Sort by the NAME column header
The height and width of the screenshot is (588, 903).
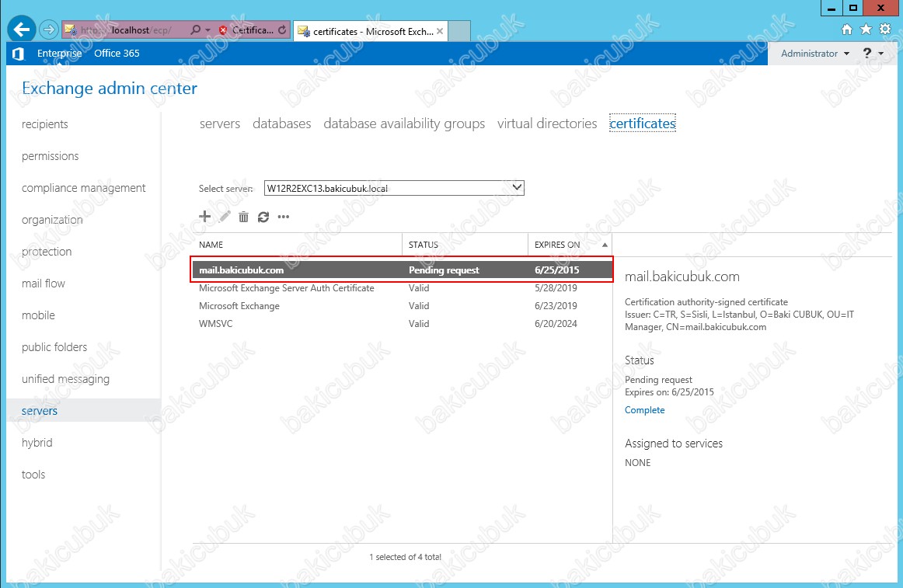(297, 245)
